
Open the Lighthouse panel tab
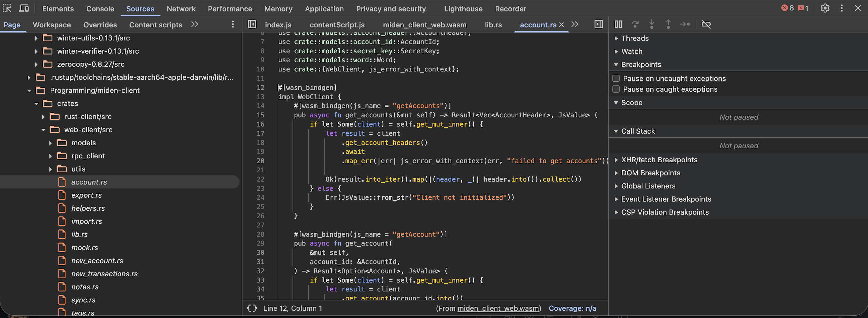pyautogui.click(x=463, y=9)
